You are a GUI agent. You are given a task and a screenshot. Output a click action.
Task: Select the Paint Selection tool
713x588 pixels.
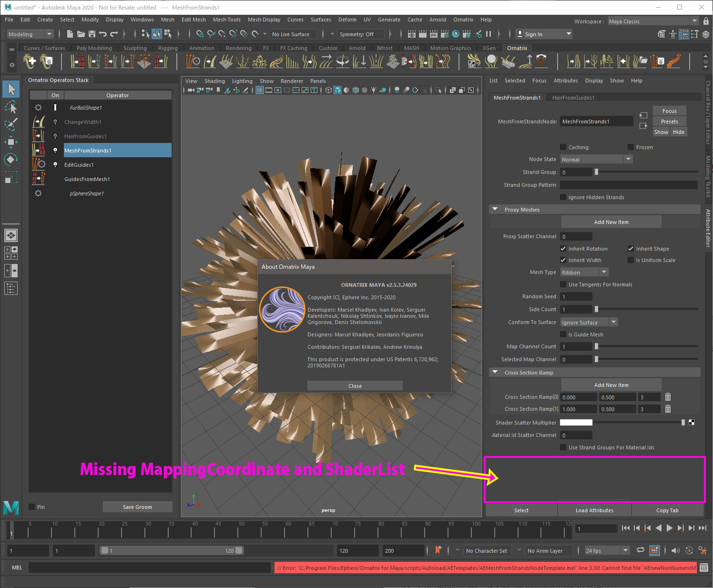pos(10,124)
